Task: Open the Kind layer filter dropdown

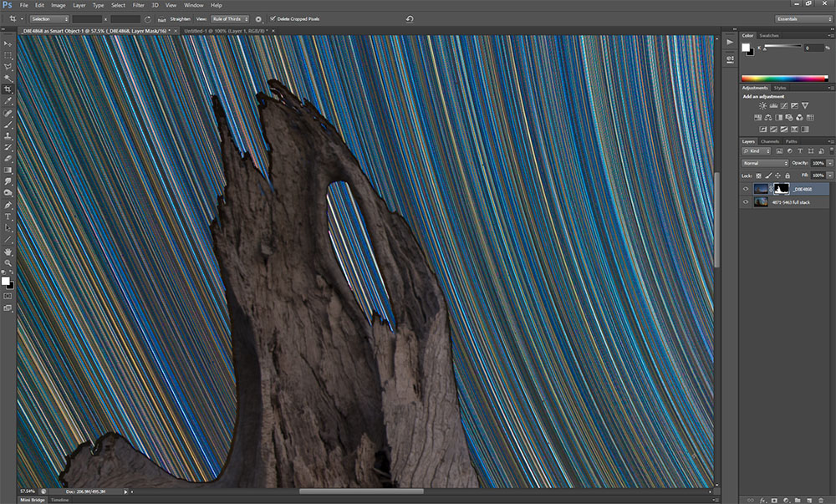Action: tap(757, 151)
